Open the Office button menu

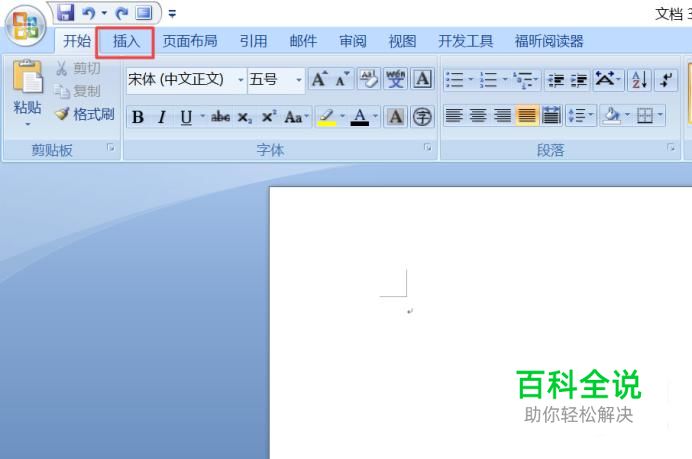(x=25, y=26)
